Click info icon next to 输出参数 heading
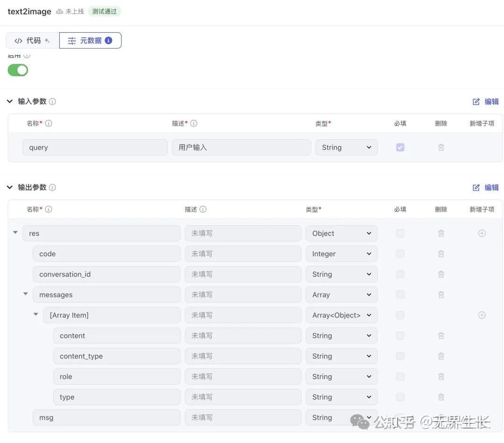This screenshot has height=443, width=504. coord(52,188)
